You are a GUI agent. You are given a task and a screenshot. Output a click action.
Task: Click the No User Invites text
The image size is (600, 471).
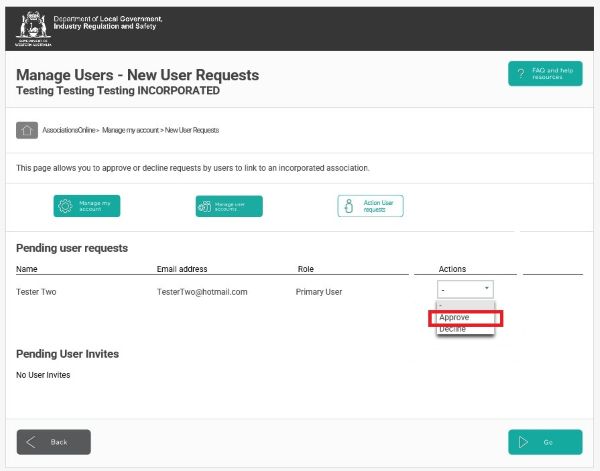[43, 375]
